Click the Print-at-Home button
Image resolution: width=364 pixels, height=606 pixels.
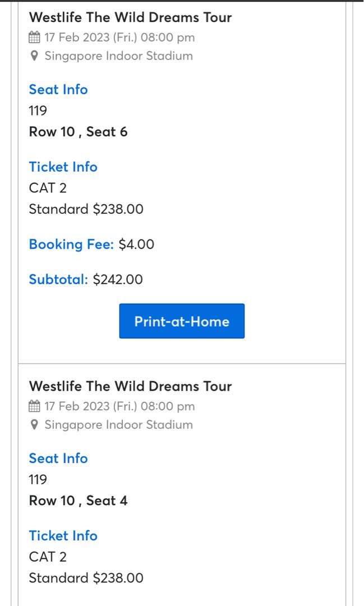click(182, 321)
